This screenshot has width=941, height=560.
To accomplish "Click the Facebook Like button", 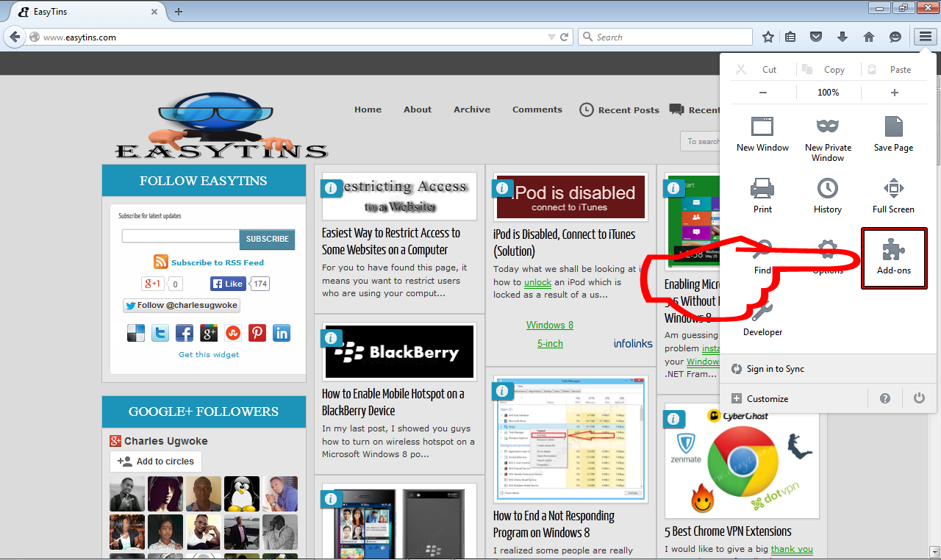I will coord(228,284).
